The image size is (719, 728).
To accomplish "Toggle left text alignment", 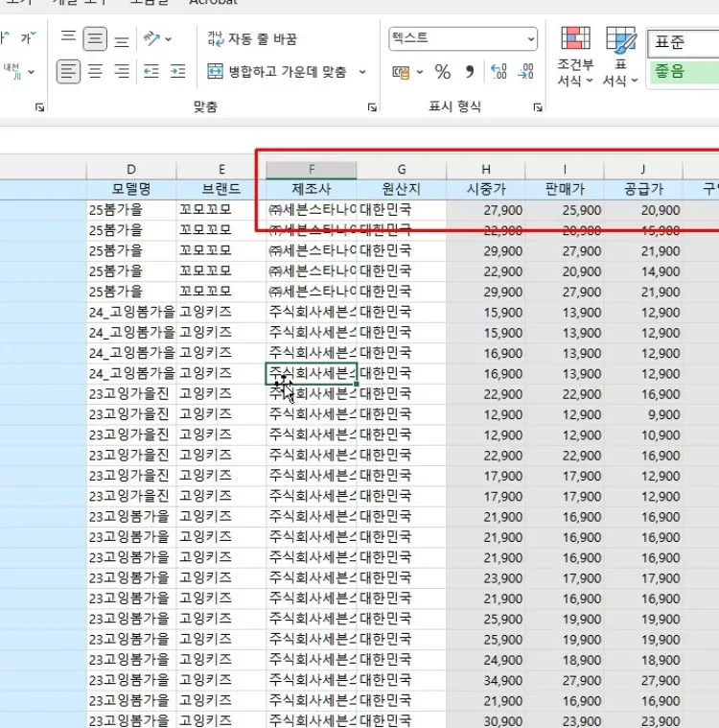I will click(x=68, y=72).
